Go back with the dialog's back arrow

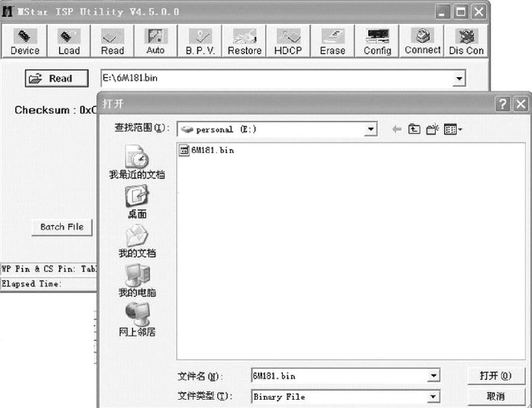pyautogui.click(x=396, y=129)
